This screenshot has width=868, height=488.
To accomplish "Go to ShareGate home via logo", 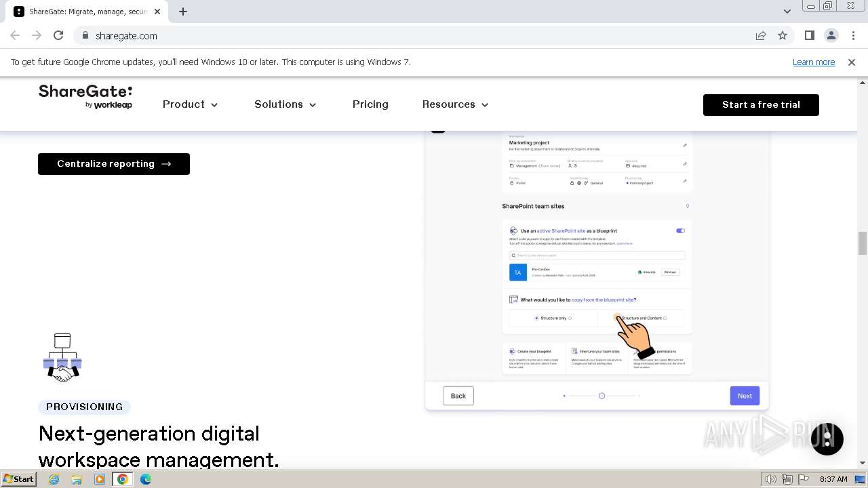I will 85,97.
